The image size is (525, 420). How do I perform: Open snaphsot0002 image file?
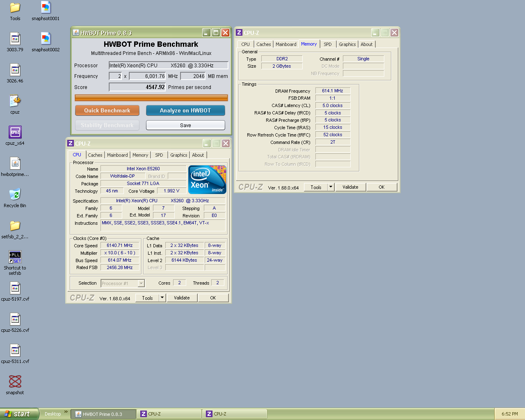point(46,42)
